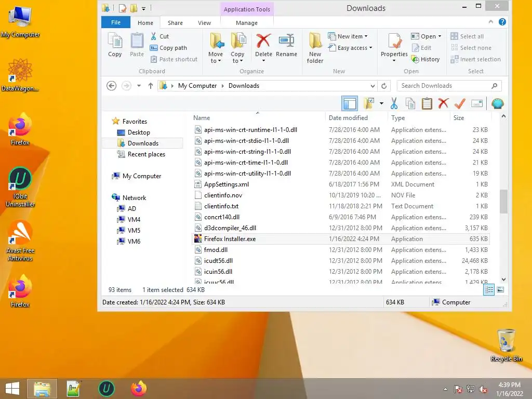Select AppSettings.xml file

[x=341, y=184]
